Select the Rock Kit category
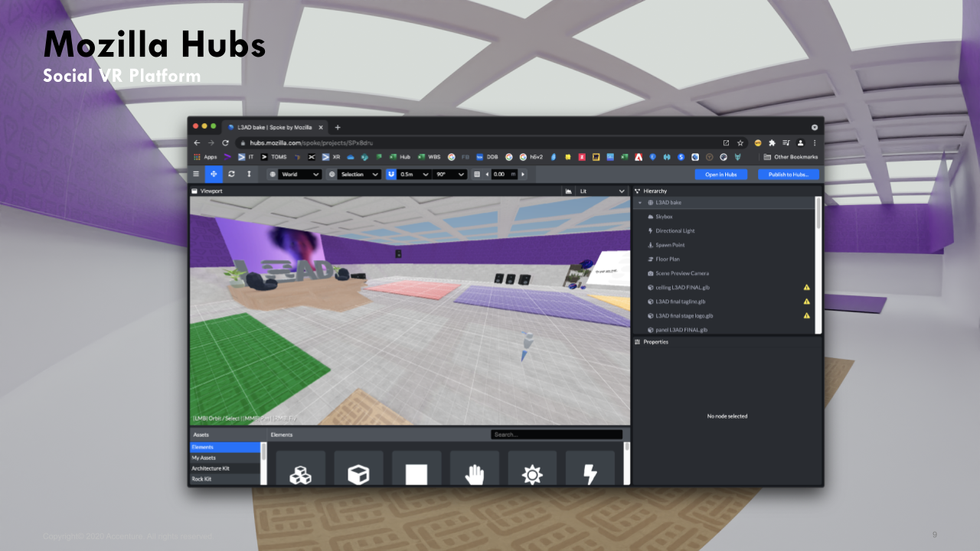This screenshot has width=980, height=551. tap(225, 479)
